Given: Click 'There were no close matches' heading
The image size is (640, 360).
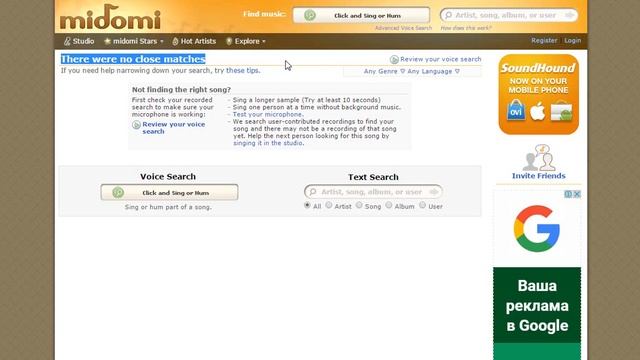Looking at the screenshot, I should [x=133, y=59].
